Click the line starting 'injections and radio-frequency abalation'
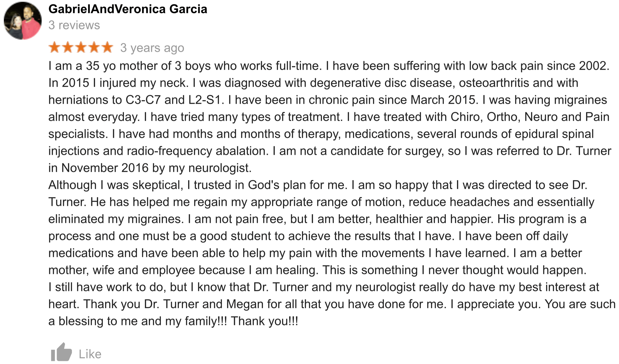 click(x=330, y=151)
